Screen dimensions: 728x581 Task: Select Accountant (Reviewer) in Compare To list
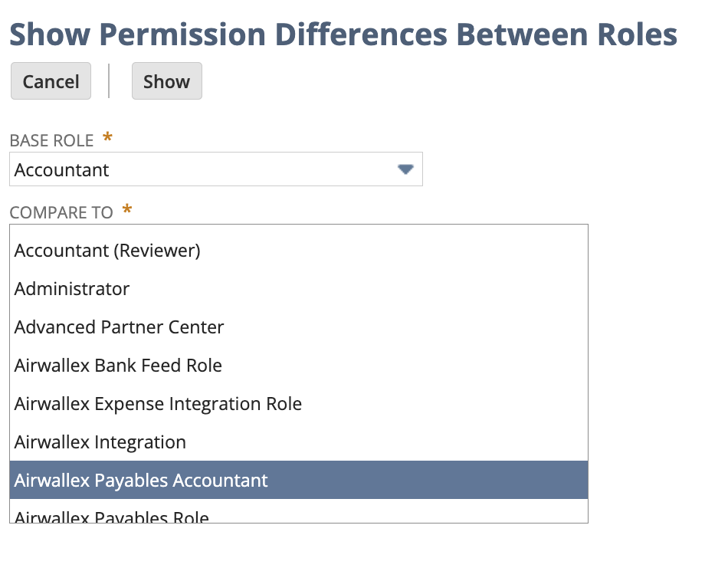[107, 251]
